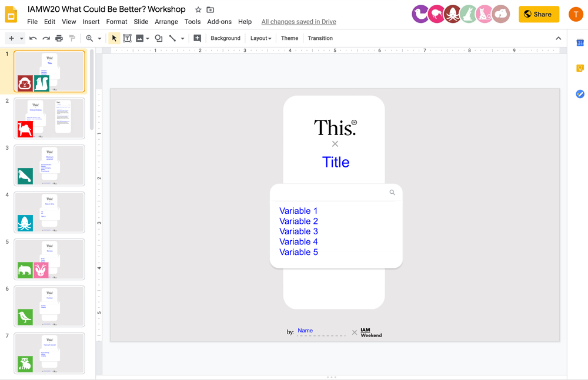Select the Shape tool
The image size is (588, 380).
158,38
